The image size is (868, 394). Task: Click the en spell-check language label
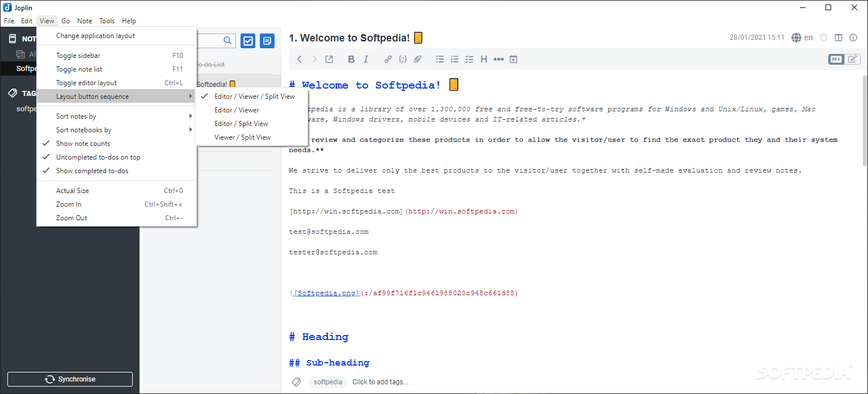click(808, 37)
